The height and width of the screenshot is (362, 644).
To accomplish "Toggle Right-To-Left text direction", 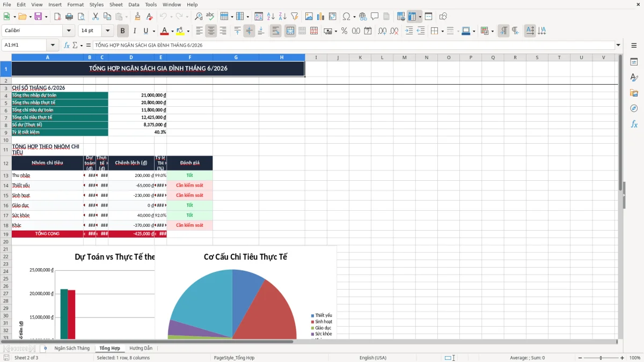I will coord(515,31).
